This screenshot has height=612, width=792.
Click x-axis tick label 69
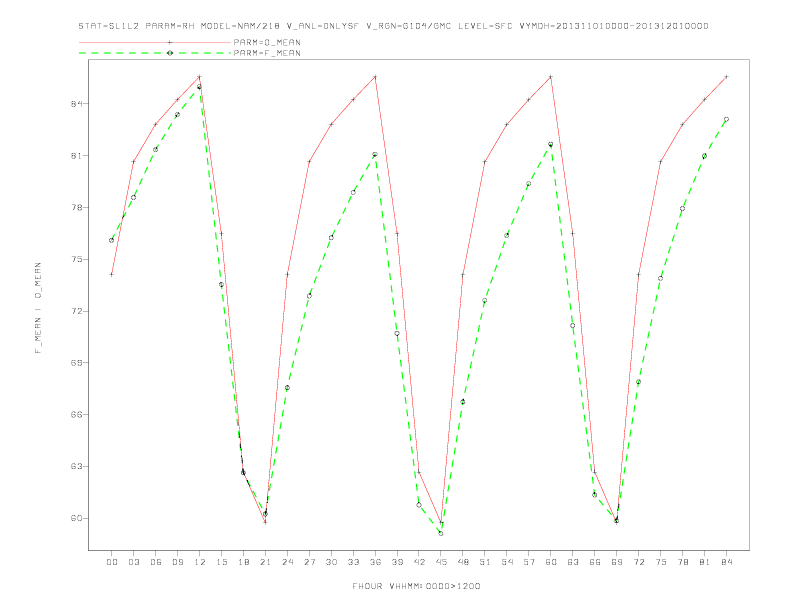pos(617,562)
